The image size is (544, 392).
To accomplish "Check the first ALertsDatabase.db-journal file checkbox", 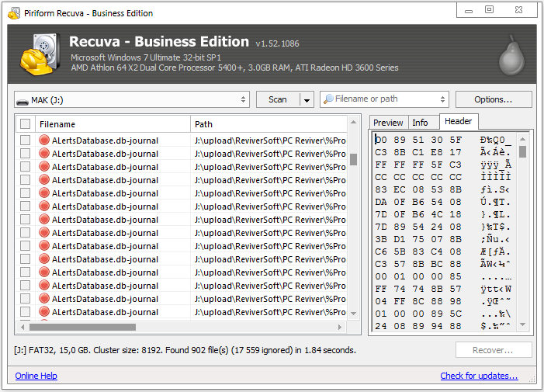I will tap(26, 140).
